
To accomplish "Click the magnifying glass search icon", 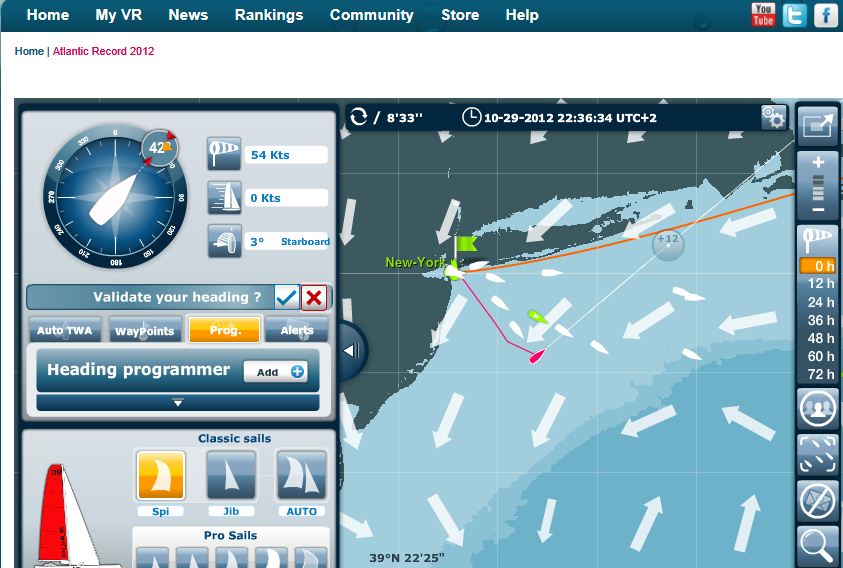I will [817, 547].
